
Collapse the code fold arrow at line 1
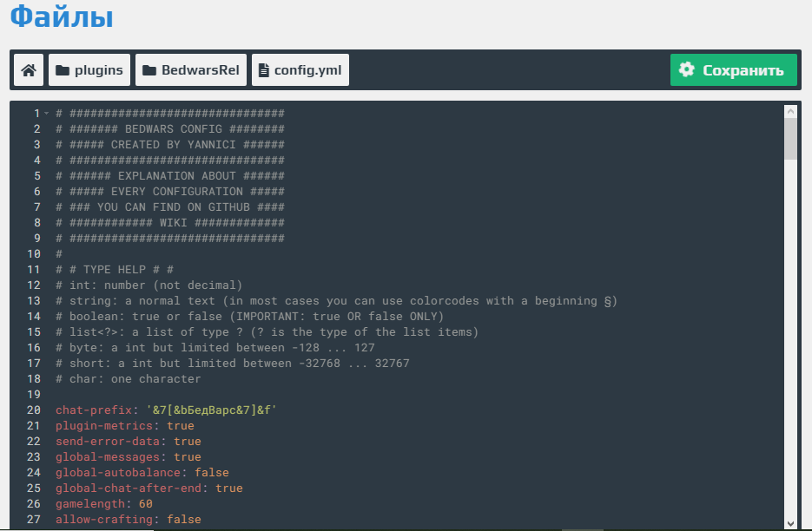[x=47, y=114]
